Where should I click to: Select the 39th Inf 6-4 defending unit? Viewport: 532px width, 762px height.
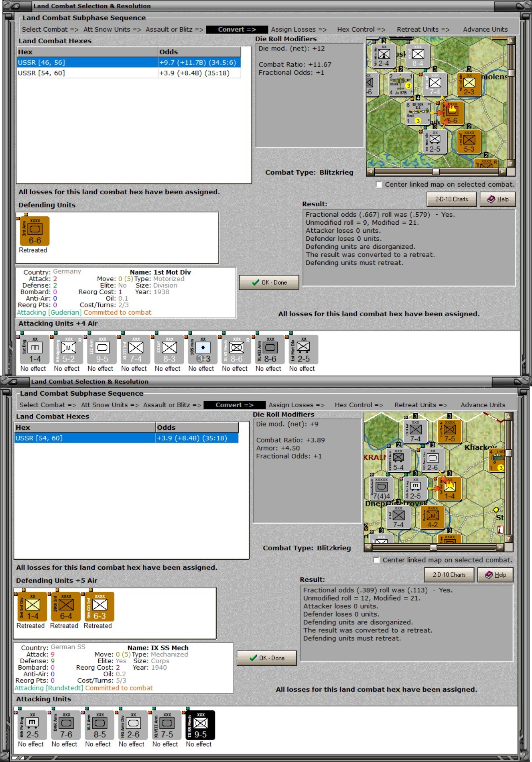(x=66, y=607)
